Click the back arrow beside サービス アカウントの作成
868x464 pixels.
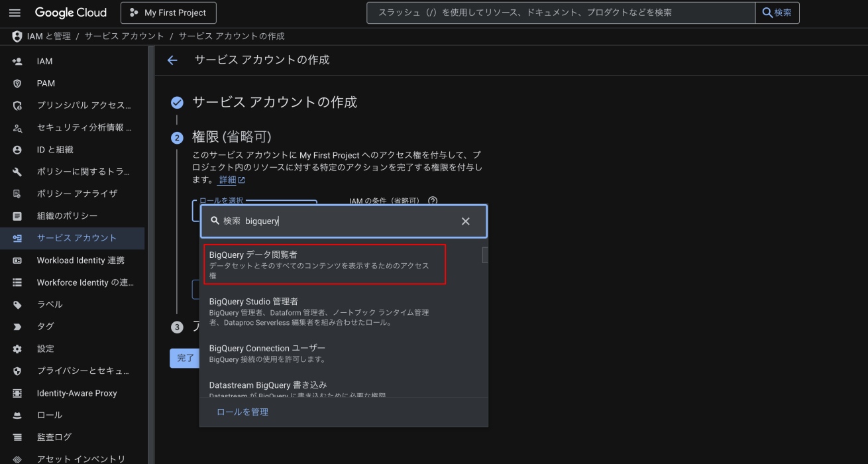click(172, 60)
